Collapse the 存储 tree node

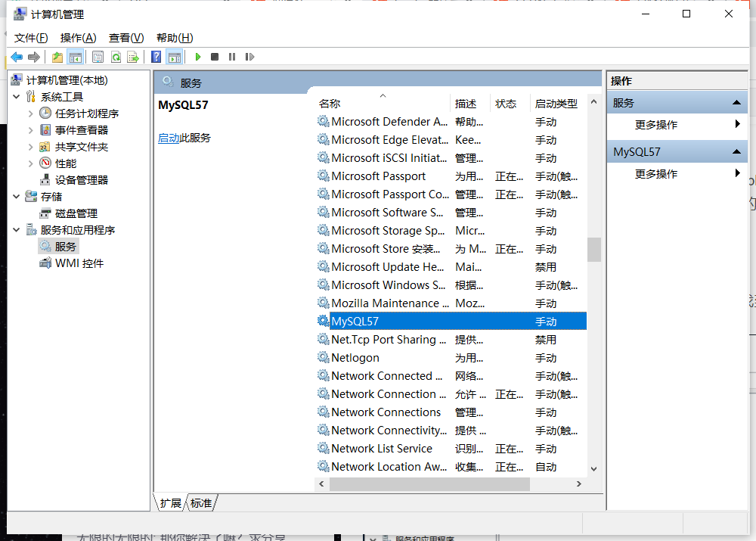click(x=17, y=197)
